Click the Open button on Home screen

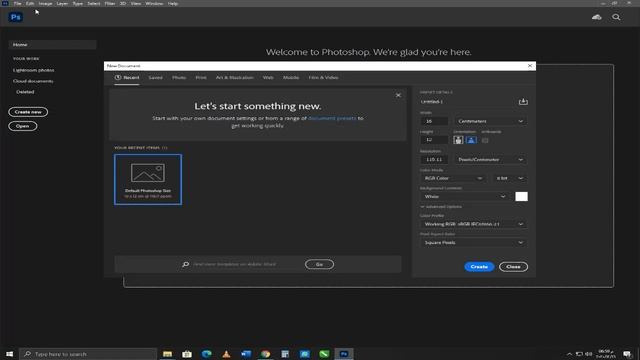pyautogui.click(x=22, y=126)
